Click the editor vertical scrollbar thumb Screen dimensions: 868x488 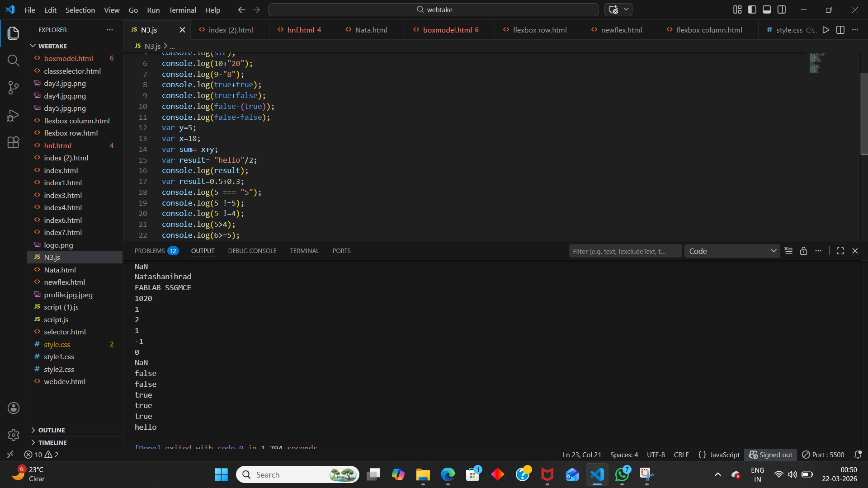864,113
